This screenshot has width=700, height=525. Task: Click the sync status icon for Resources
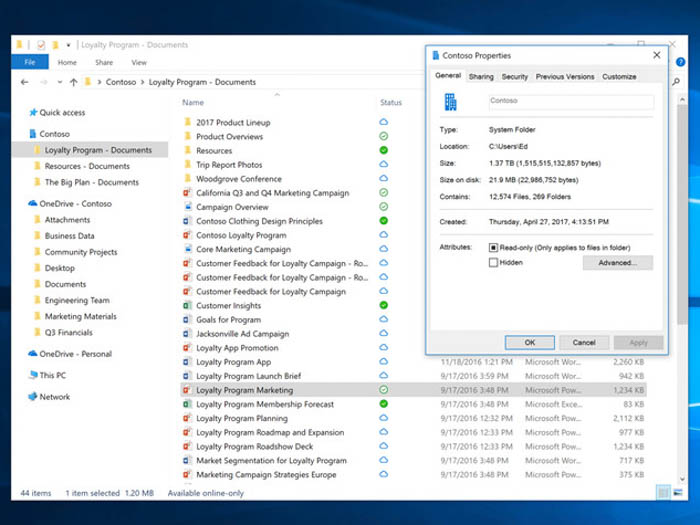pyautogui.click(x=383, y=150)
